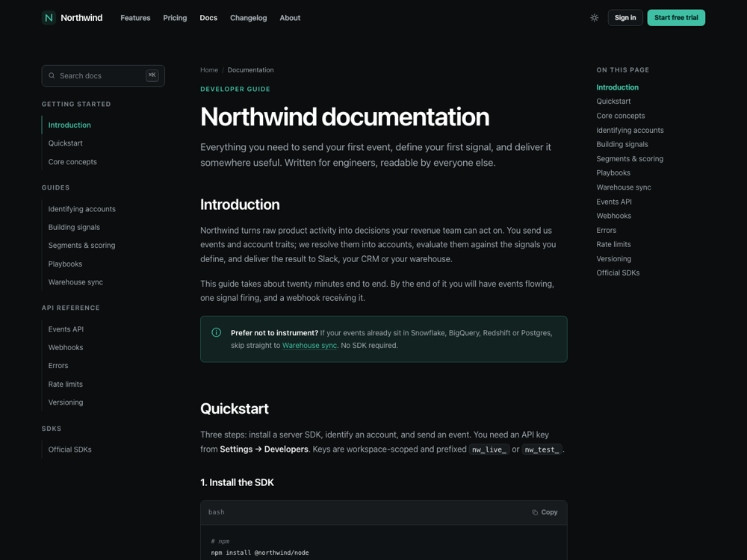Jump to Building signals in On this page
Viewport: 747px width, 560px height.
(x=622, y=144)
